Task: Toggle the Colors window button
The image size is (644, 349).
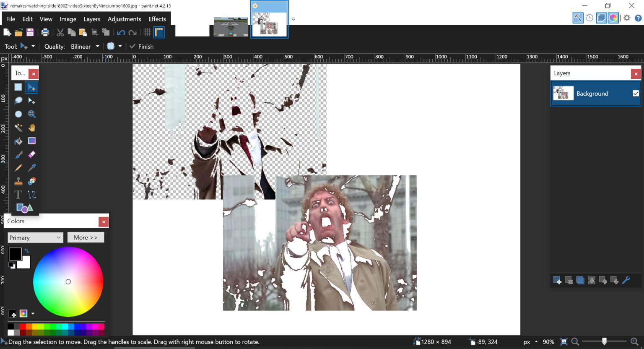Action: [613, 18]
